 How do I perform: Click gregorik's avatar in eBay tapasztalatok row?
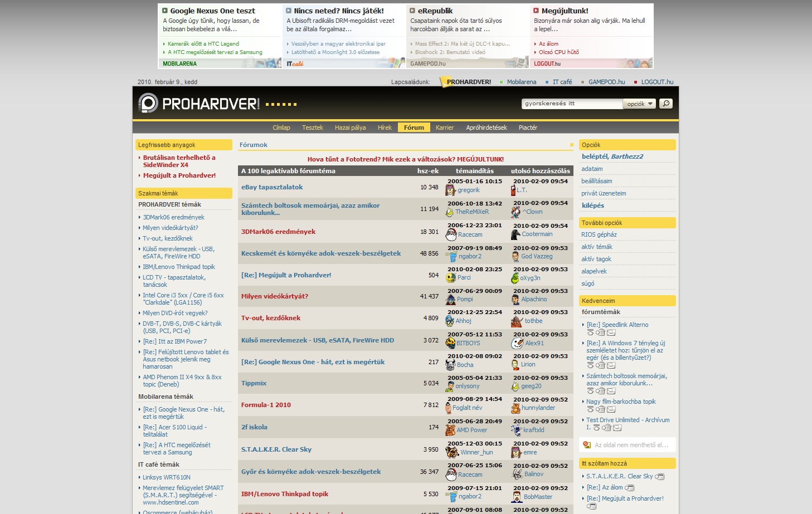(x=450, y=190)
